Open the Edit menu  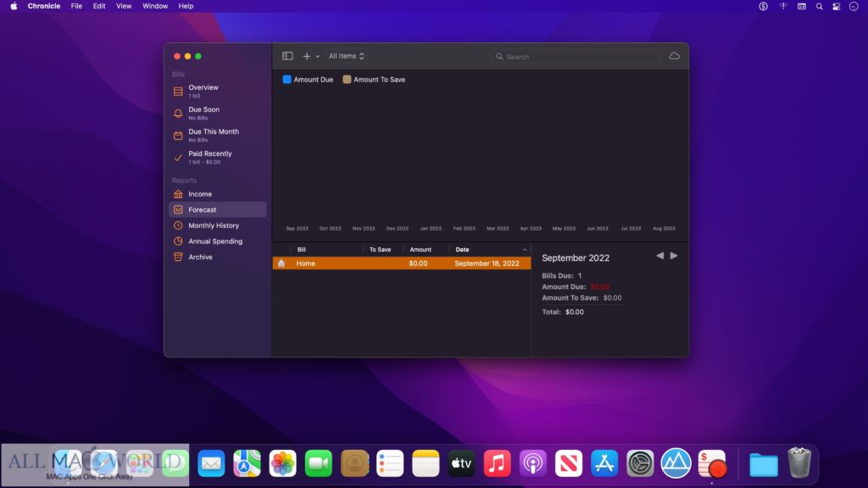99,6
